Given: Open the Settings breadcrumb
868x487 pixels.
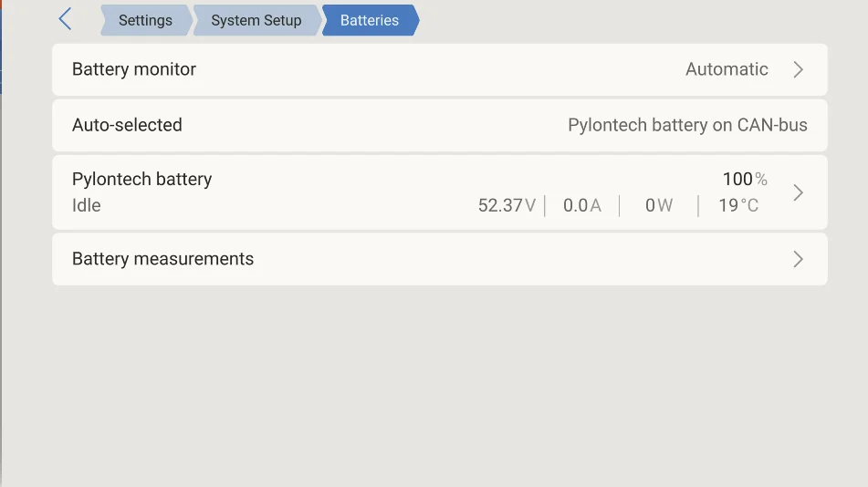Looking at the screenshot, I should pyautogui.click(x=146, y=20).
